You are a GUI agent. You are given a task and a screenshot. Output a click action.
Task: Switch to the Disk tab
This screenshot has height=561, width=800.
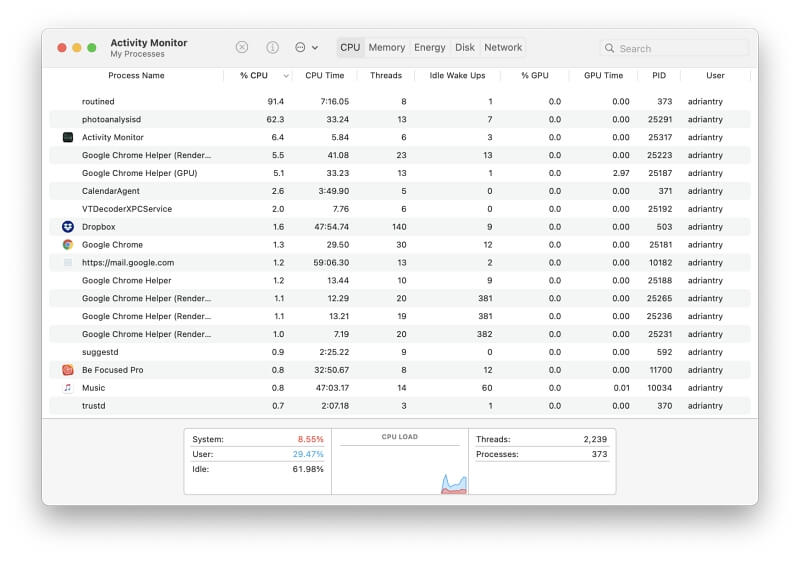click(x=465, y=47)
